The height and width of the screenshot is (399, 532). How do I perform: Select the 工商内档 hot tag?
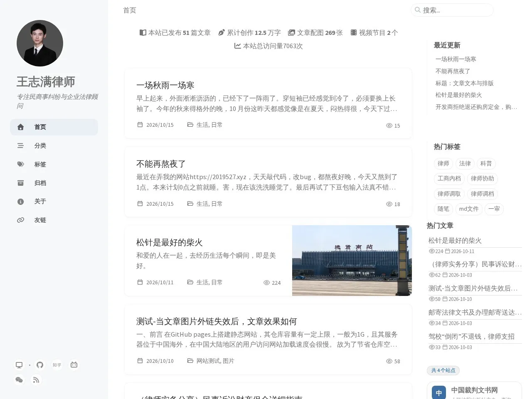click(x=449, y=179)
